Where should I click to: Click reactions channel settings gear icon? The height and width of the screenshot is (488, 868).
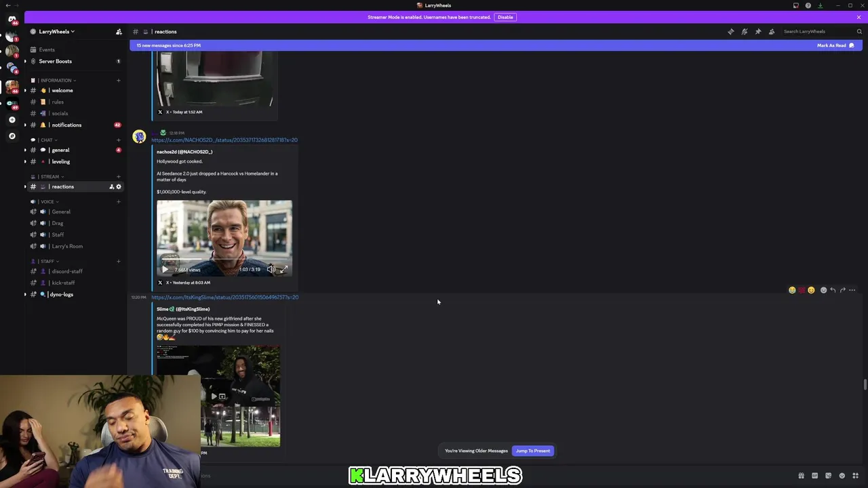coord(119,186)
